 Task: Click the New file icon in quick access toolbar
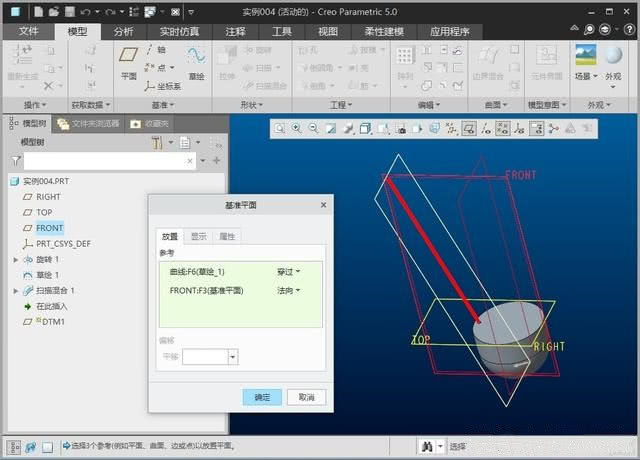(x=38, y=12)
